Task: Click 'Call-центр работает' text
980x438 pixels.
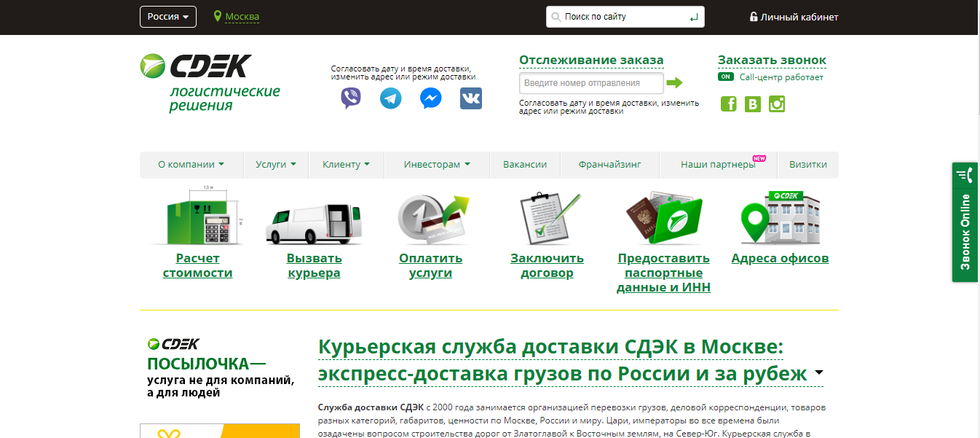Action: coord(782,77)
